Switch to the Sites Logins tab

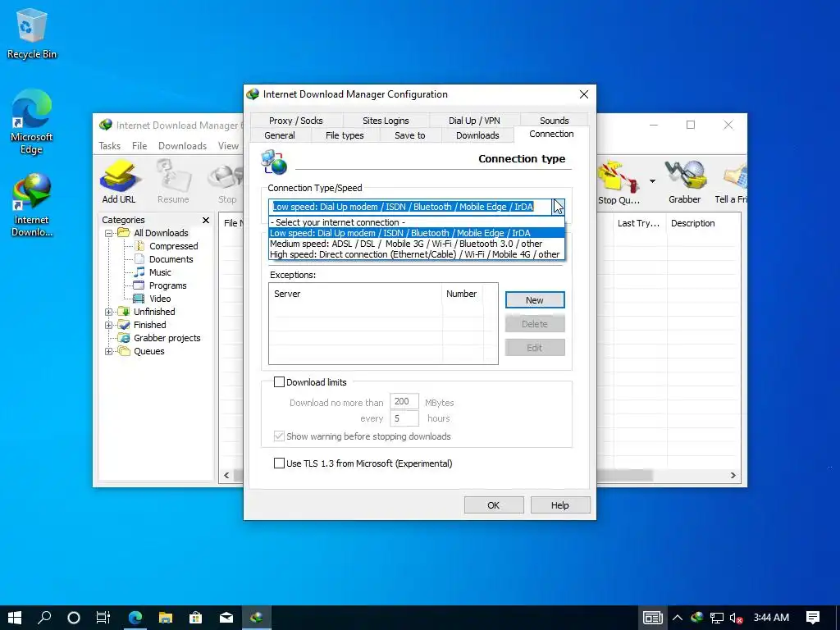[x=386, y=121]
